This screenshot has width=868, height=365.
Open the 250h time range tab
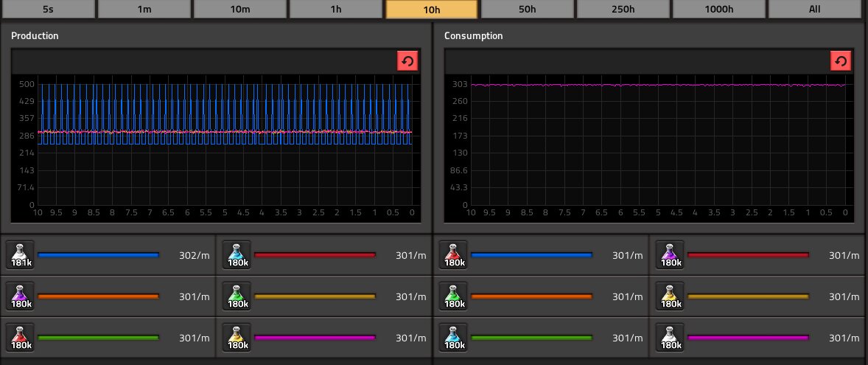[x=623, y=10]
